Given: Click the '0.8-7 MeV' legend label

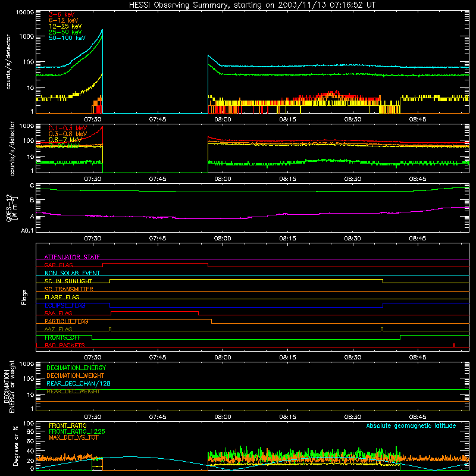Looking at the screenshot, I should click(65, 140).
